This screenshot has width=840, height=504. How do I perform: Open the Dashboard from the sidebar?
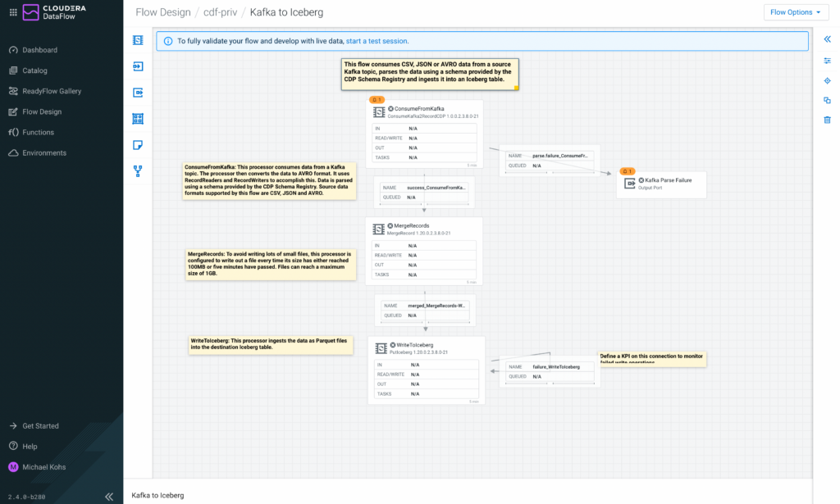pos(40,50)
